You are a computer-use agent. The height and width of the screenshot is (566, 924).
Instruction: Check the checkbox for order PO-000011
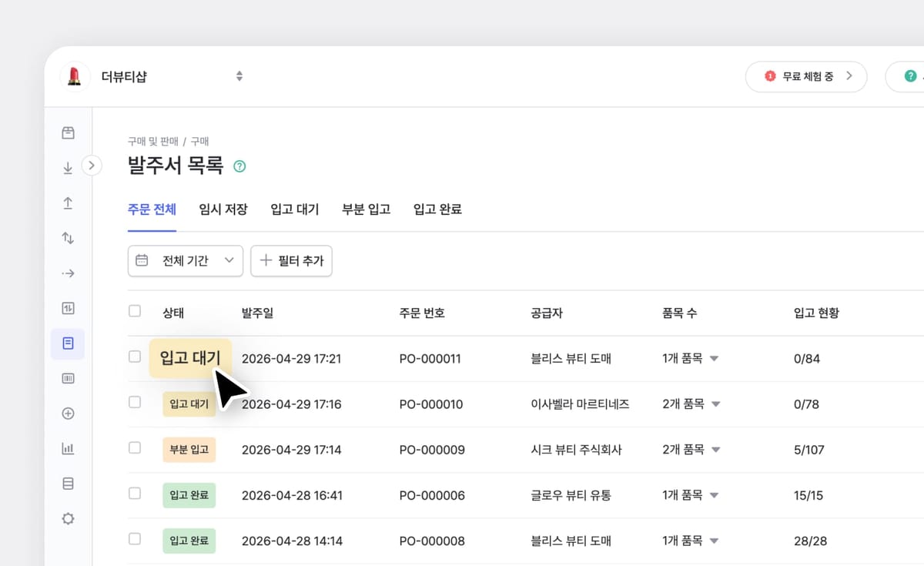point(135,358)
